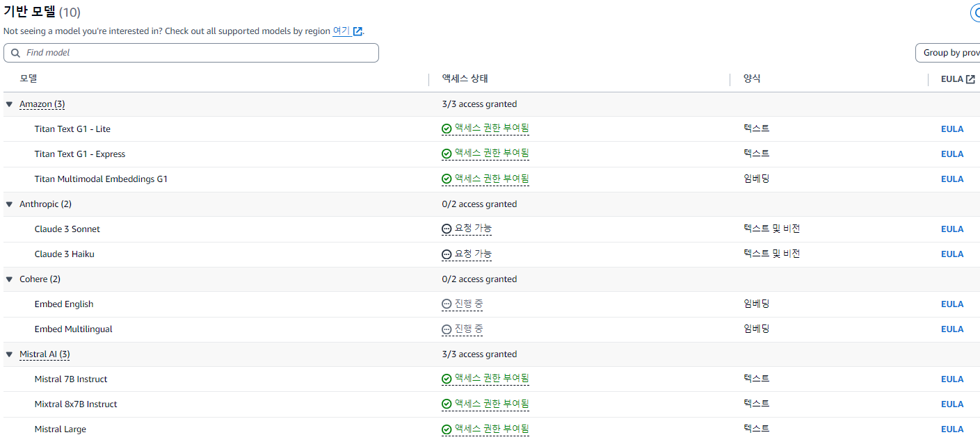980x444 pixels.
Task: Select the Embed Multilingual model name
Action: (x=74, y=329)
